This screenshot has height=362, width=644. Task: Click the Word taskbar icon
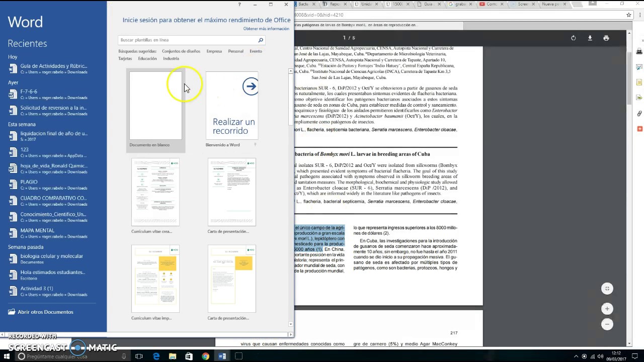(x=222, y=356)
